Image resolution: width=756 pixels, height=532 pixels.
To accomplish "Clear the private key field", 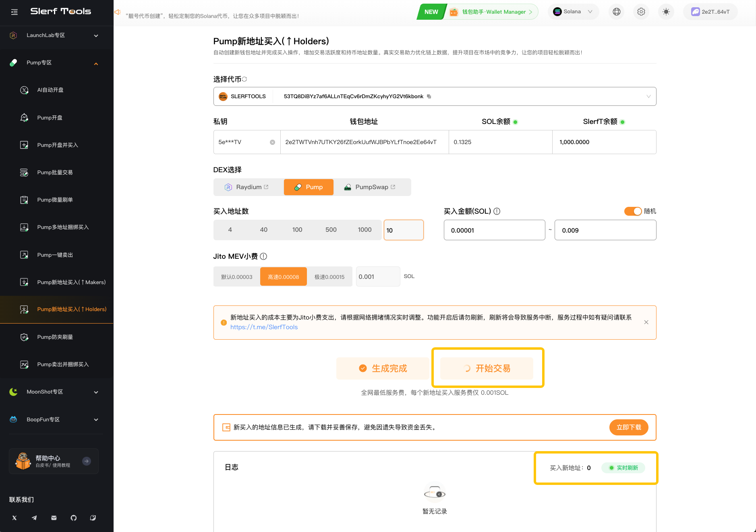I will point(272,142).
